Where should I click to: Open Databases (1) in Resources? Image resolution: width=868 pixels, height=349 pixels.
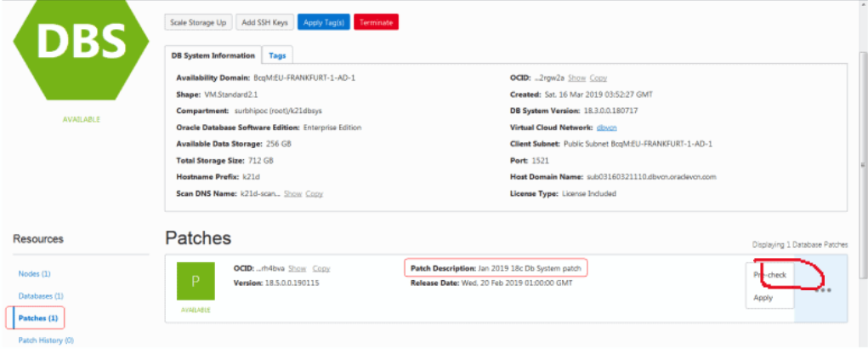click(x=41, y=296)
